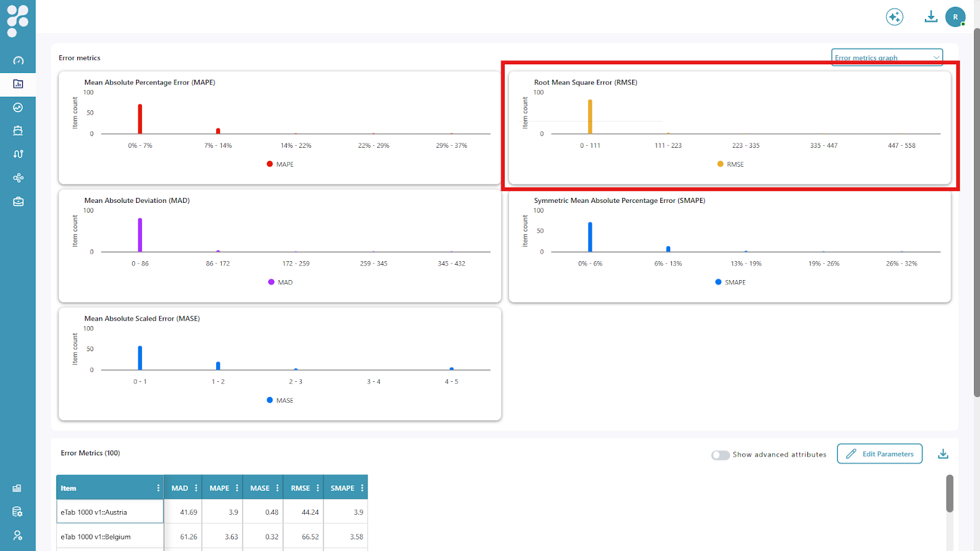The width and height of the screenshot is (980, 551).
Task: Open the briefcase sidebar icon
Action: pos(18,201)
